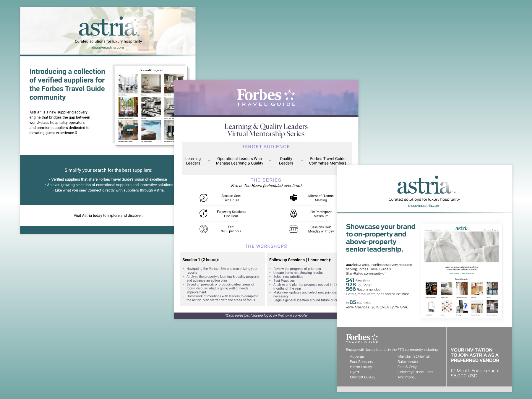Click the Forbes Travel Guide logo in gray footer
Image resolution: width=532 pixels, height=399 pixels.
point(362,338)
